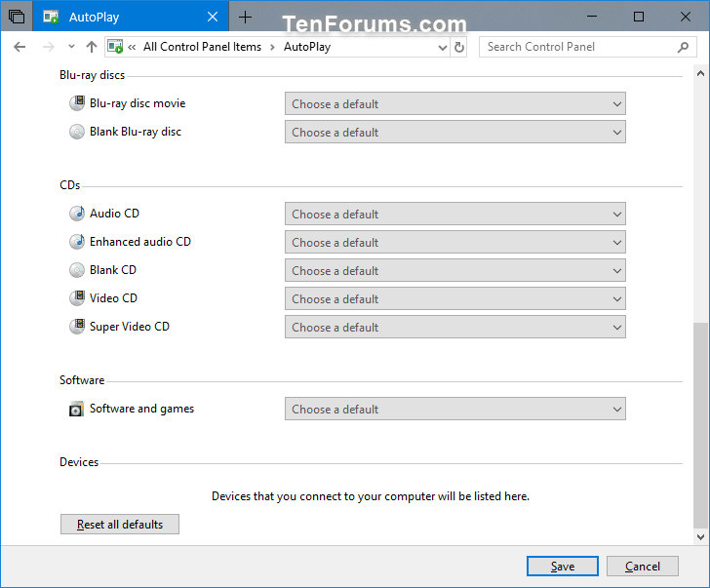
Task: Click the scrollbar up arrow
Action: 700,73
